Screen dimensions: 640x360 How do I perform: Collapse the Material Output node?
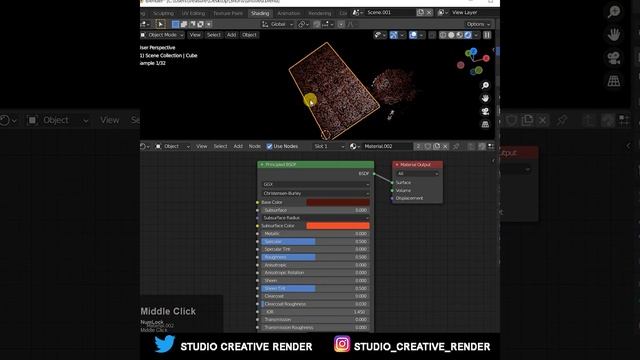tap(397, 164)
